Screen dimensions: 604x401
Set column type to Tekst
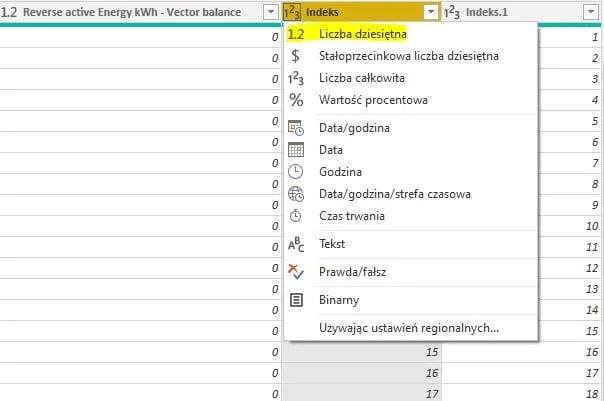click(x=411, y=244)
